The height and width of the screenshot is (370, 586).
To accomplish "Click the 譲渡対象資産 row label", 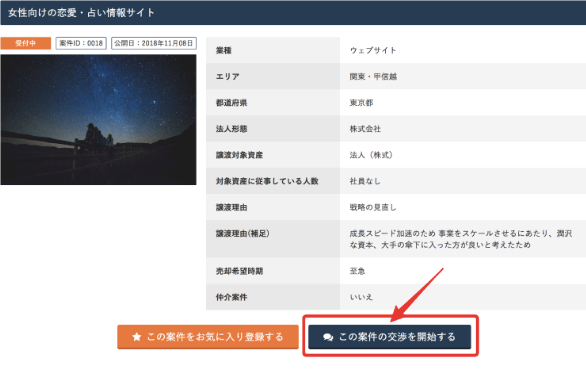I will click(239, 155).
